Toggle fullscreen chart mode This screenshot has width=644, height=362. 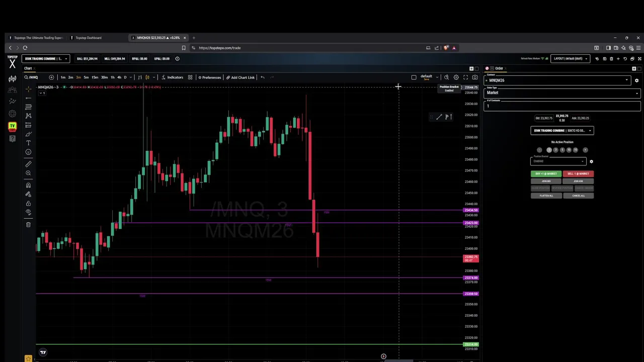click(465, 77)
